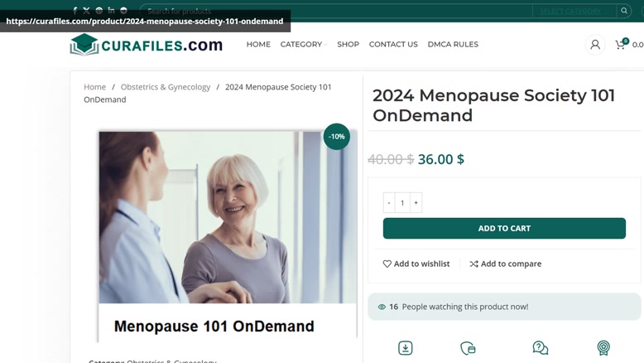Click the ADD TO CART button
The height and width of the screenshot is (363, 644).
504,228
